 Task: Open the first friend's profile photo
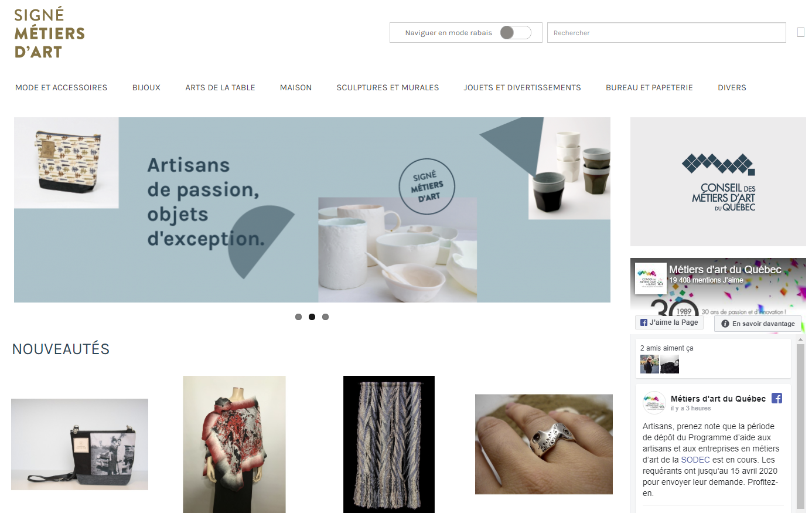[x=650, y=364]
